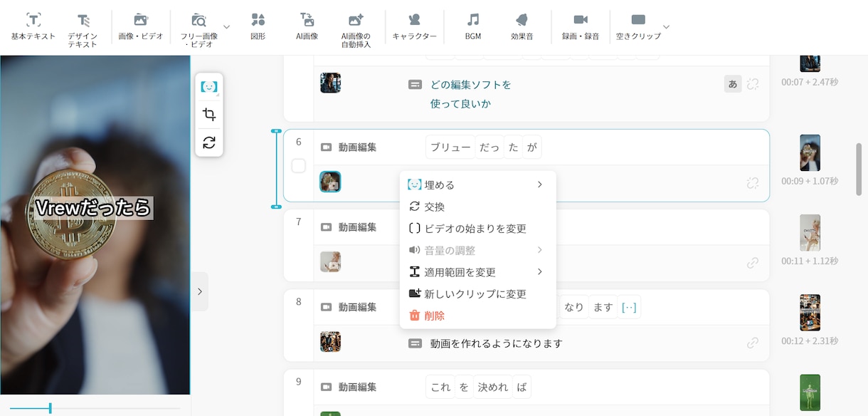868x416 pixels.
Task: Open the video thumbnail in clip 6 row
Action: click(x=330, y=182)
